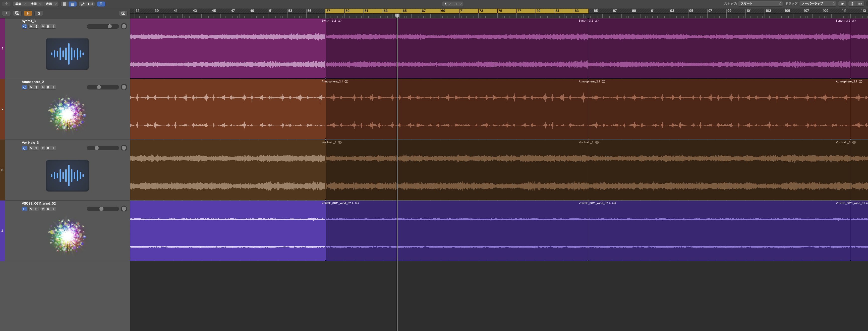Screen dimensions: 868x331
Task: Click the Synth1_3 volume slider
Action: [x=103, y=26]
